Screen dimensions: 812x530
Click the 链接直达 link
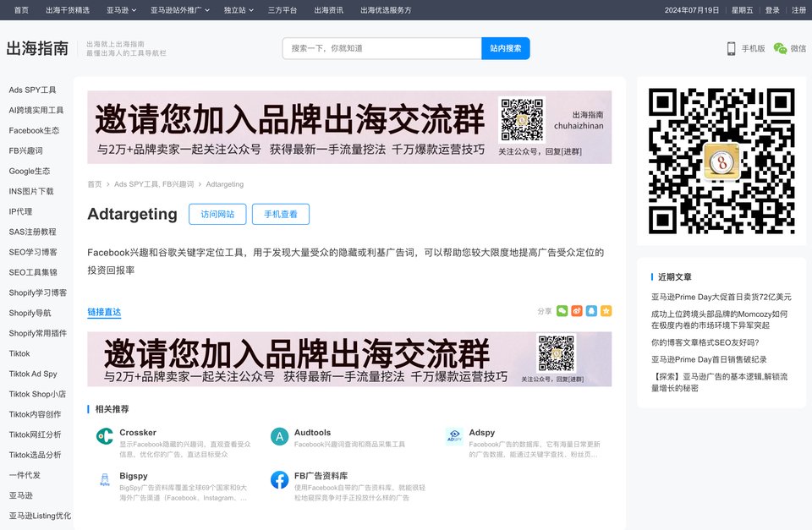104,312
